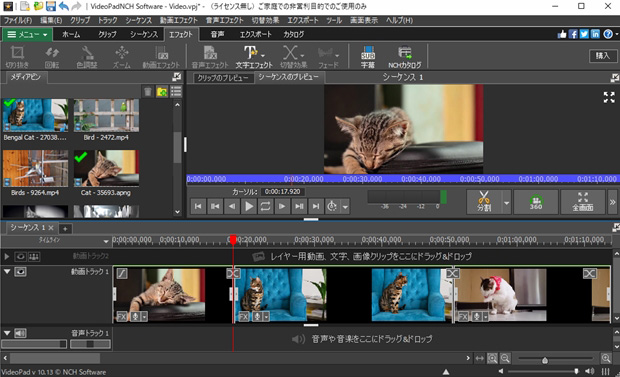Click the 購入 purchase button
The width and height of the screenshot is (620, 377).
click(603, 56)
